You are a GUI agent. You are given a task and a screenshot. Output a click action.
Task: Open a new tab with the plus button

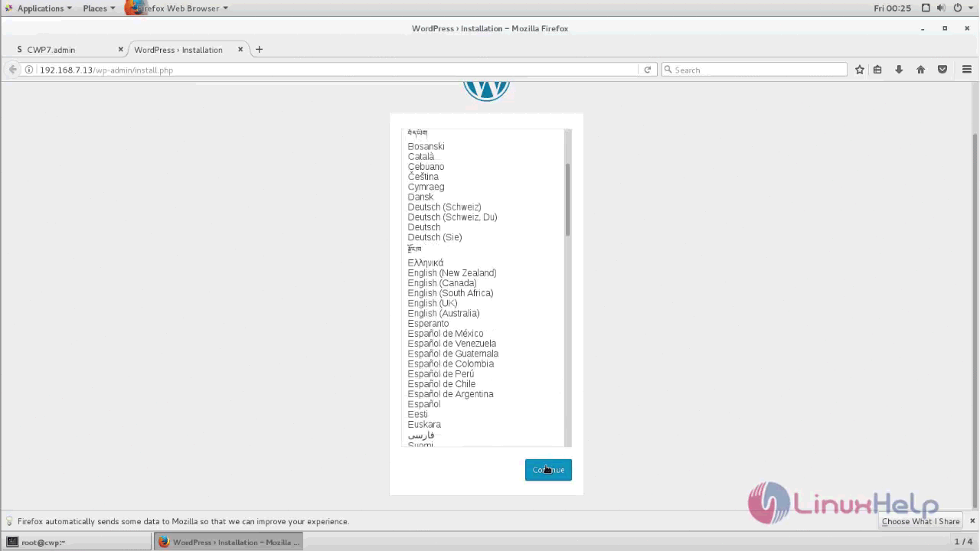[x=259, y=49]
